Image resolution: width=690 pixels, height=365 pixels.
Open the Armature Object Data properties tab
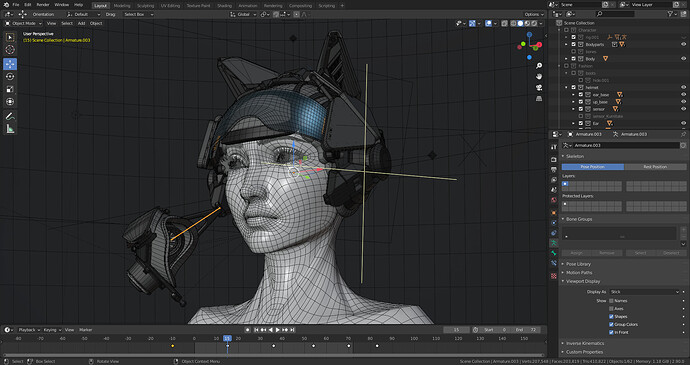click(554, 243)
